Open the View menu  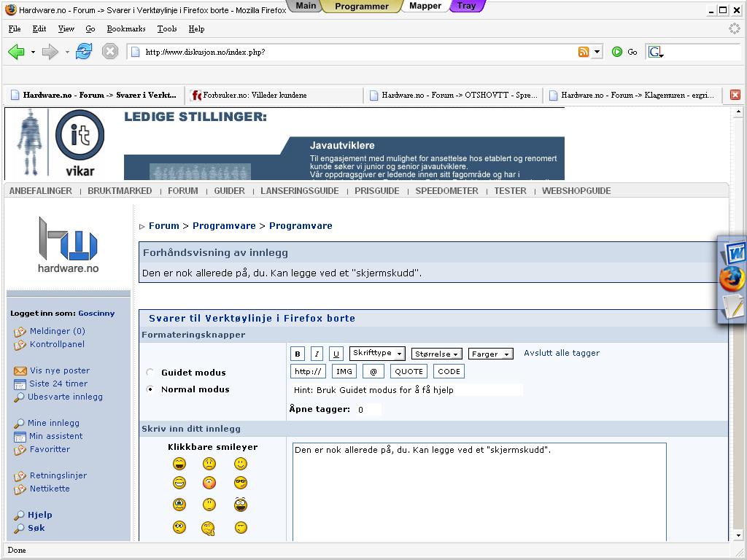click(66, 28)
